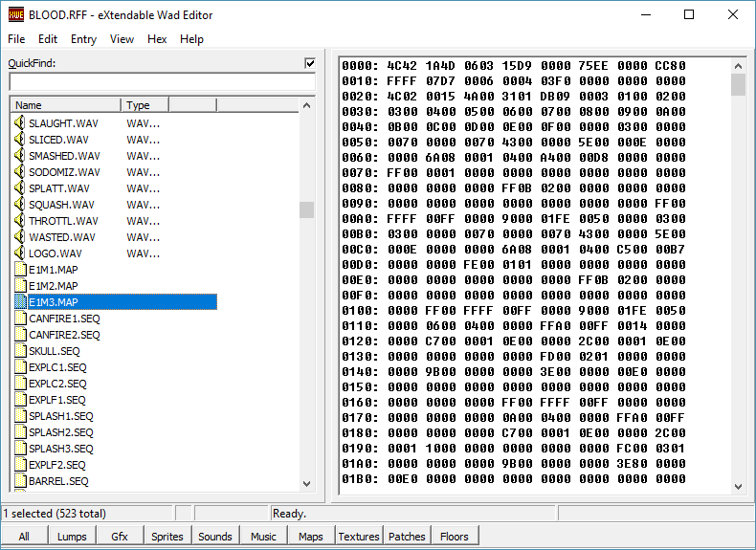Click the file icon beside BARREL.SEQ
Viewport: 756px width, 550px height.
20,481
